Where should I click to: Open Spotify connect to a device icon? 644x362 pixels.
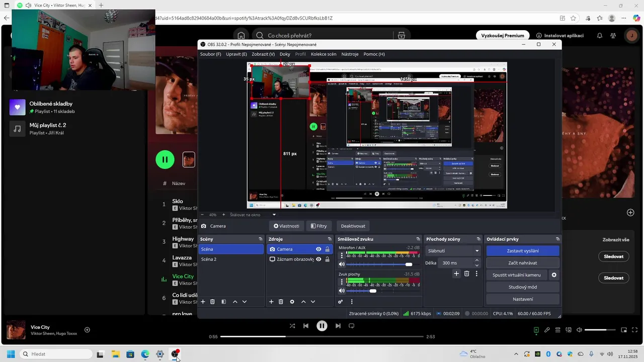(569, 330)
